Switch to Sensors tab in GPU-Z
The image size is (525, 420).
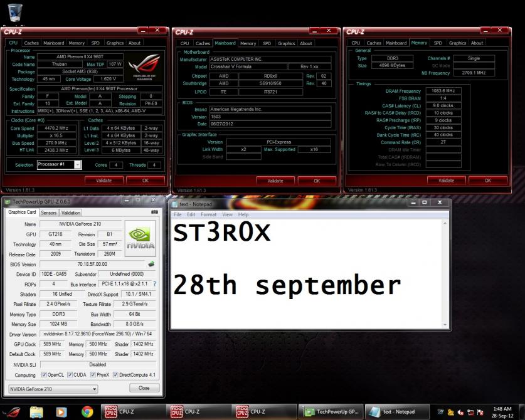click(x=48, y=213)
